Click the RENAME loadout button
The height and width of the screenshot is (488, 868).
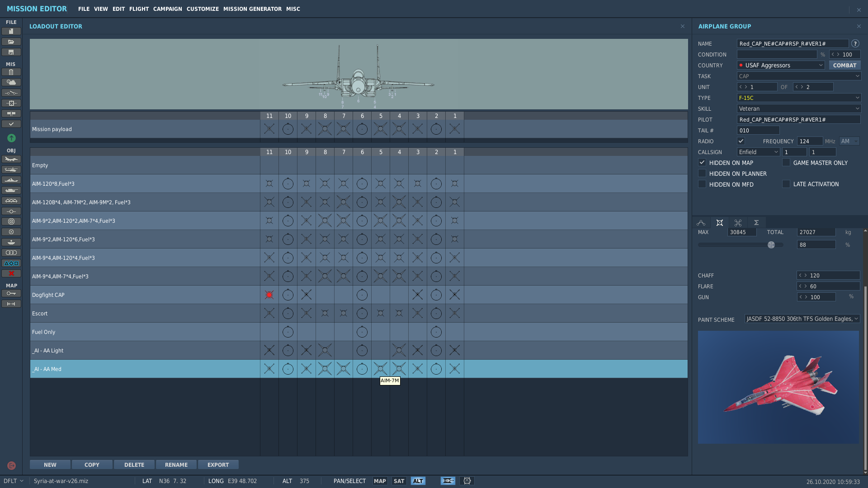pyautogui.click(x=176, y=465)
